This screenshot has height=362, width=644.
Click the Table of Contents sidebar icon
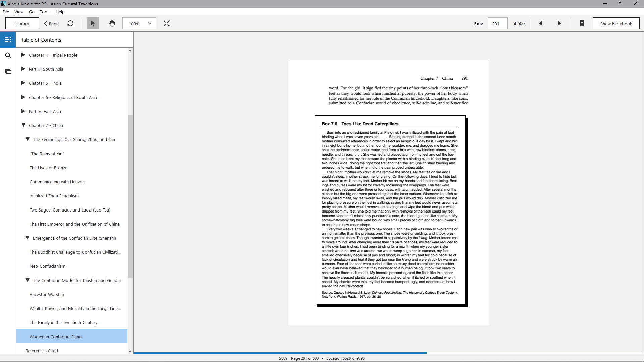click(x=8, y=40)
